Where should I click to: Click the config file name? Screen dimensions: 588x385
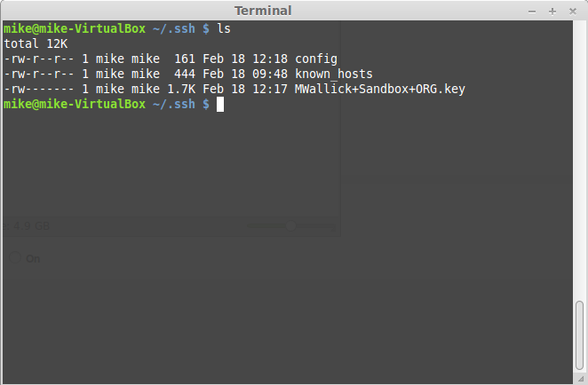tap(316, 59)
